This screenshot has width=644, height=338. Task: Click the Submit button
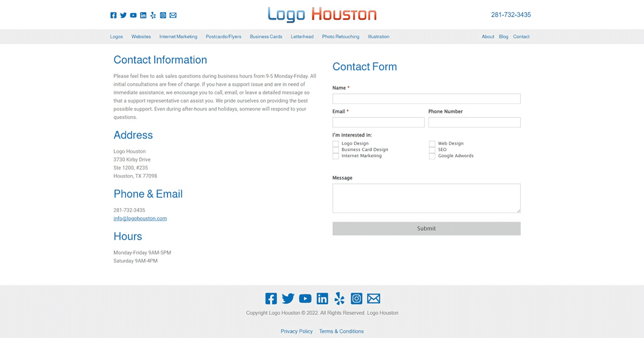click(x=426, y=228)
